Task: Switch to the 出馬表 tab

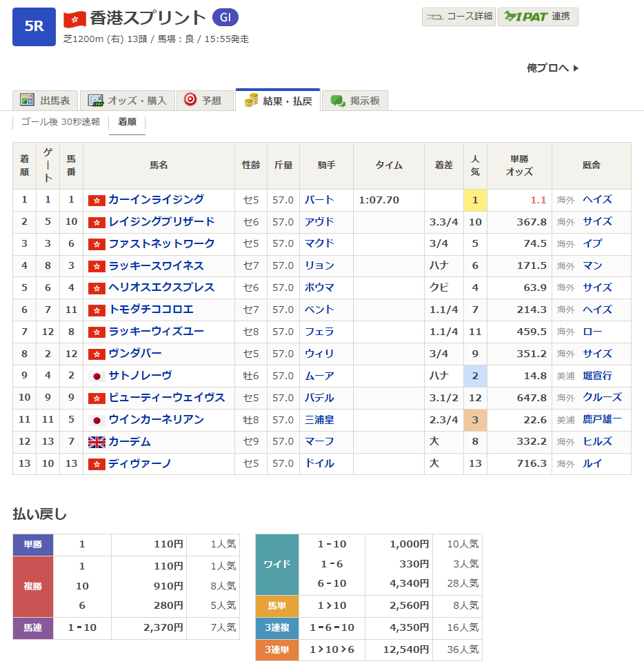Action: 46,101
